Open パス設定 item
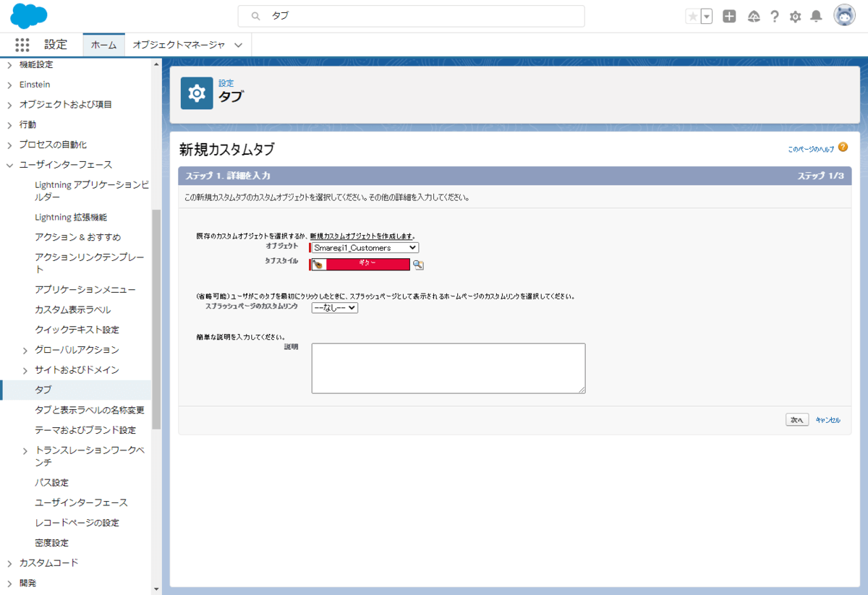This screenshot has width=868, height=595. pos(51,482)
